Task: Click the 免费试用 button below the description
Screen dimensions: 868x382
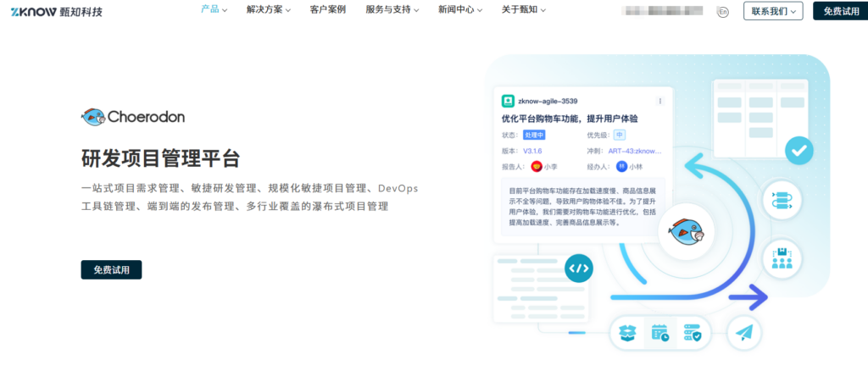Action: [111, 269]
